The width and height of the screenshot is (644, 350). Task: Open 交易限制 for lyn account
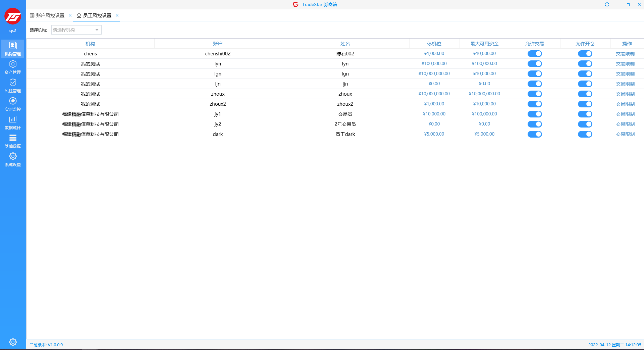click(625, 64)
